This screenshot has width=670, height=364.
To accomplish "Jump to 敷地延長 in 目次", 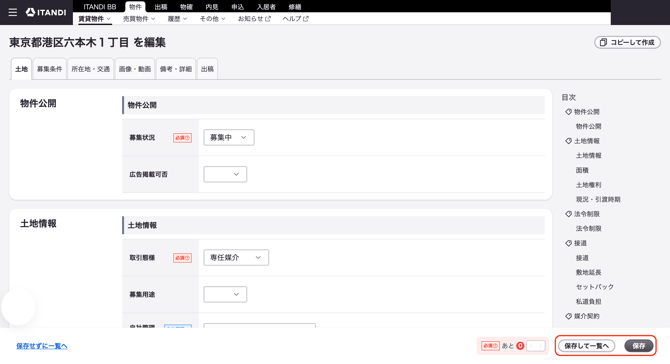I will tap(588, 272).
